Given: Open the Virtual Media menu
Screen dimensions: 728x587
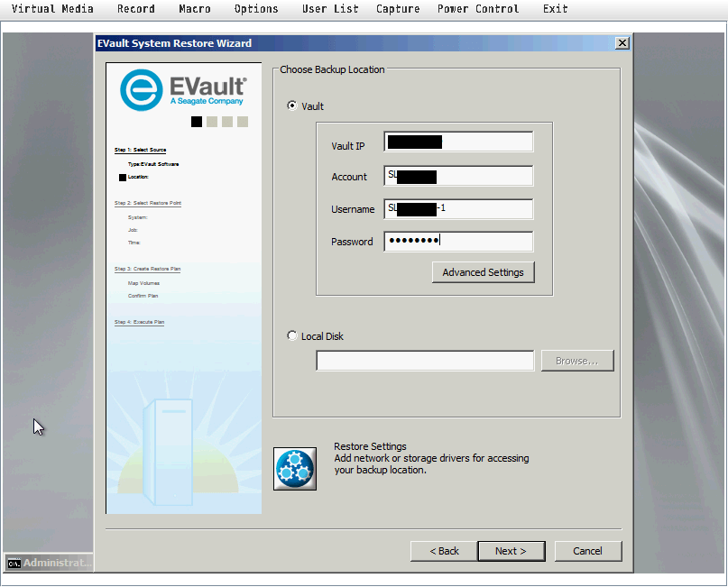Looking at the screenshot, I should pos(52,9).
